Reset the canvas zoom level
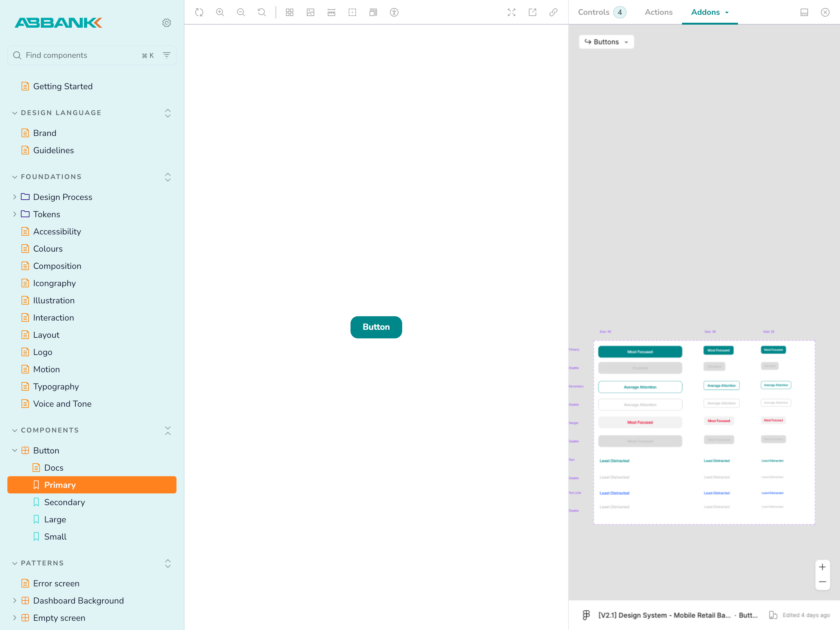Image resolution: width=840 pixels, height=630 pixels. click(261, 12)
